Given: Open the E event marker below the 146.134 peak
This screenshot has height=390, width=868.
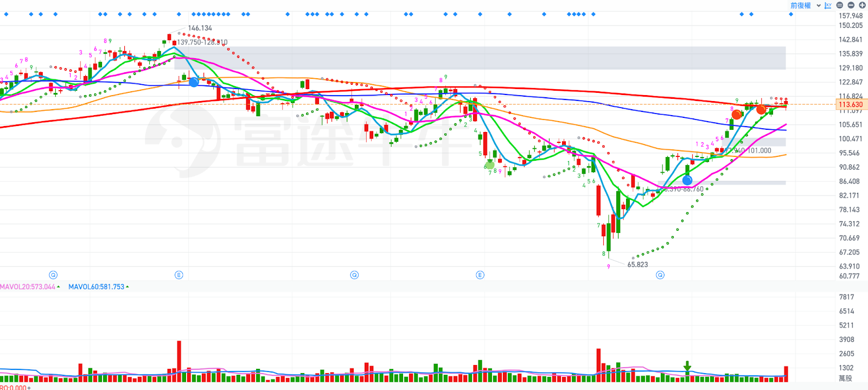Looking at the screenshot, I should pyautogui.click(x=179, y=275).
